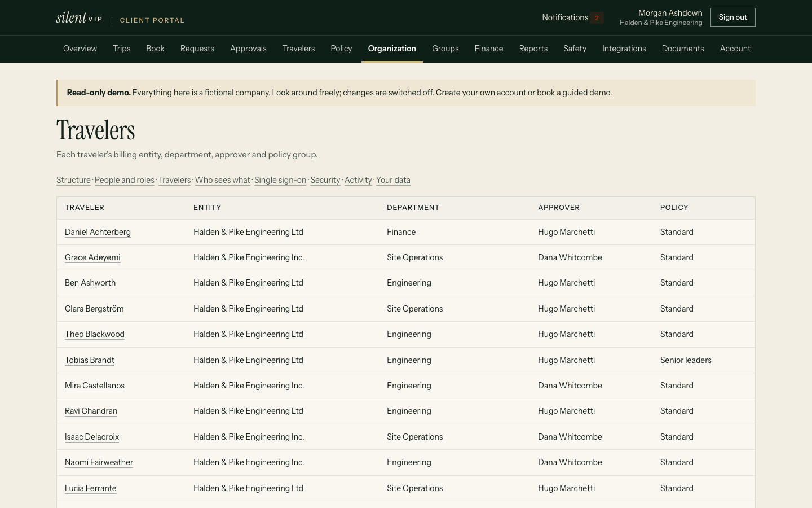This screenshot has width=812, height=508.
Task: Open the Travelers sub-navigation link
Action: click(x=175, y=180)
